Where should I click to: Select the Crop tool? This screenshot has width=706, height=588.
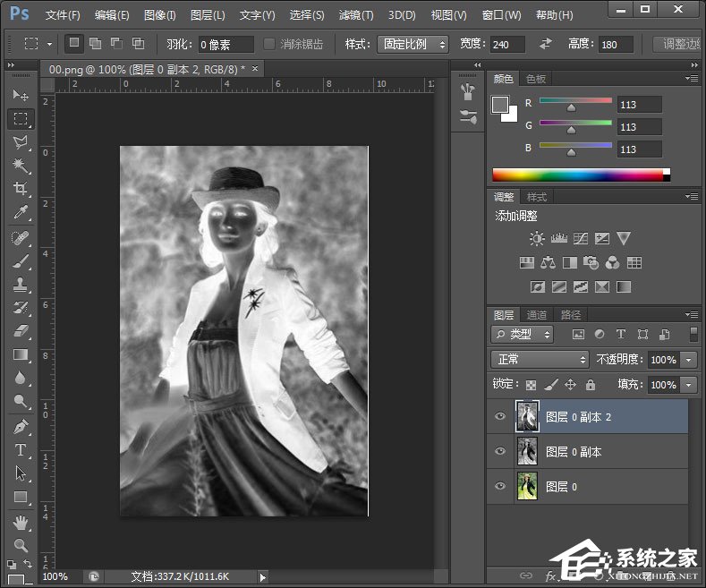tap(21, 189)
